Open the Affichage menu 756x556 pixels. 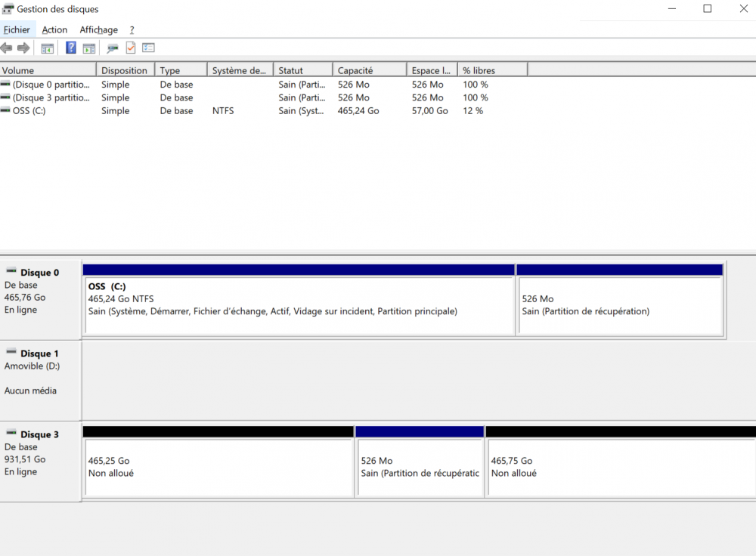point(99,29)
